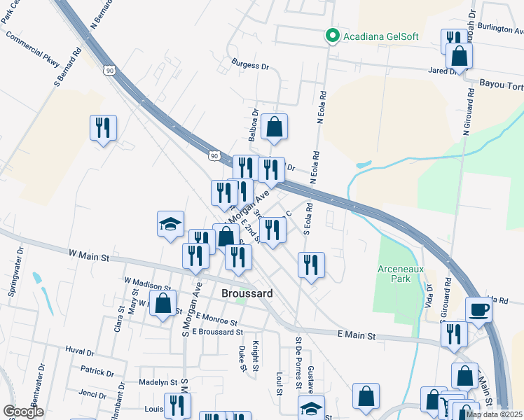Select the Arceneaux Park label
This screenshot has width=524, height=420.
point(401,274)
